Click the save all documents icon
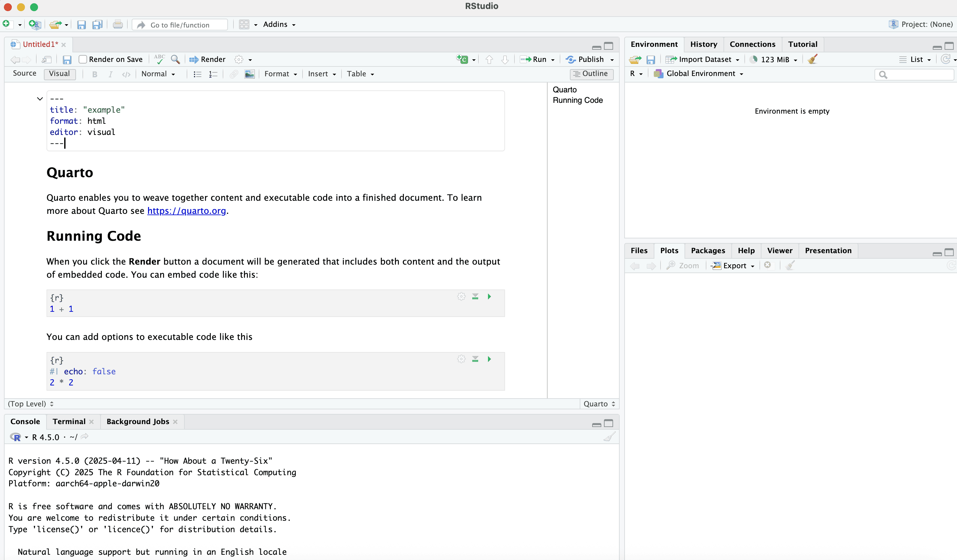 (x=97, y=25)
